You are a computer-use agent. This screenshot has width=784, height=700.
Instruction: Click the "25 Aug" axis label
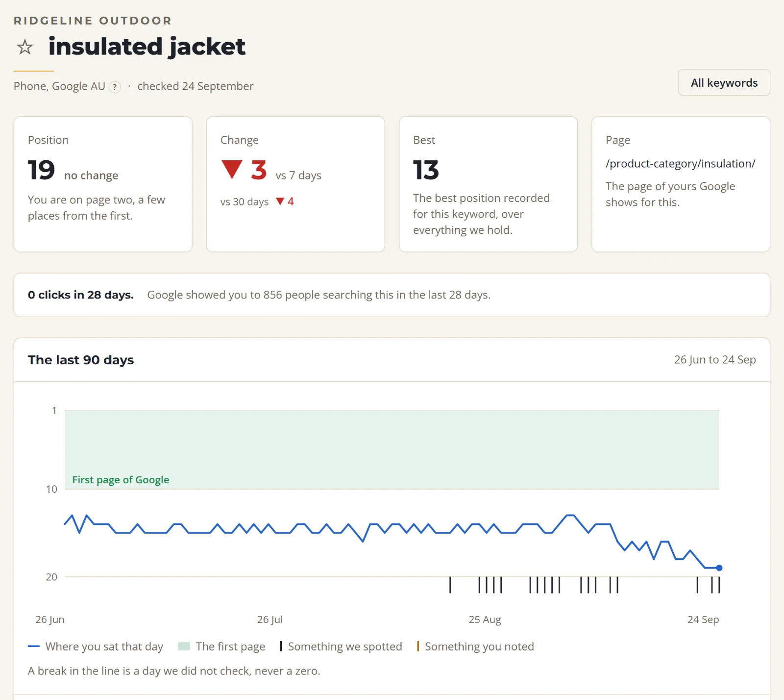[485, 620]
